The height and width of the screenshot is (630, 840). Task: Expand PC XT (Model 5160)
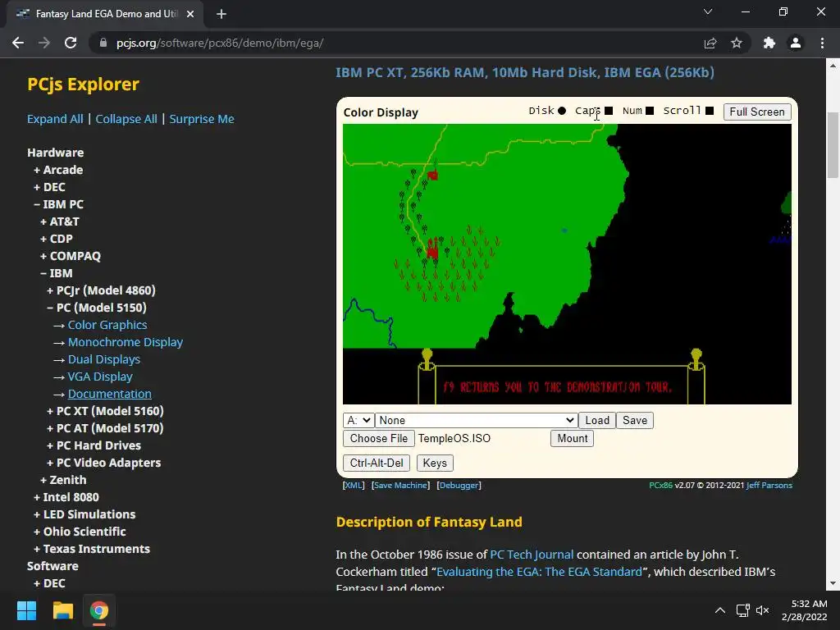[105, 411]
